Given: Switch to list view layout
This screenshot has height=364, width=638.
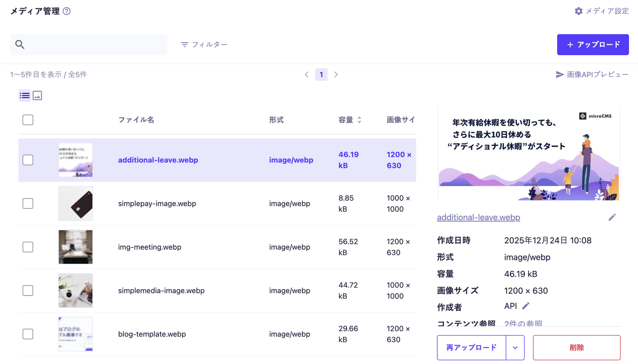Looking at the screenshot, I should [x=25, y=96].
